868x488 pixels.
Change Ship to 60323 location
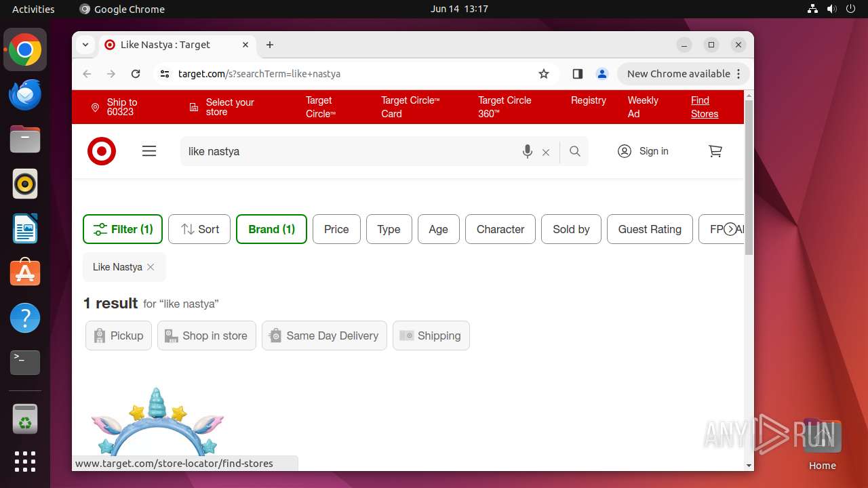[115, 107]
